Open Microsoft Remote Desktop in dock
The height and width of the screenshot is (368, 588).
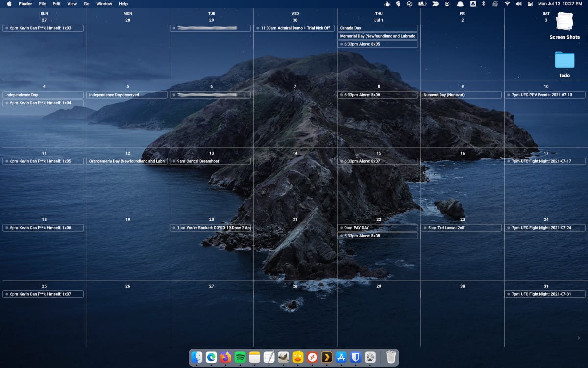click(312, 358)
